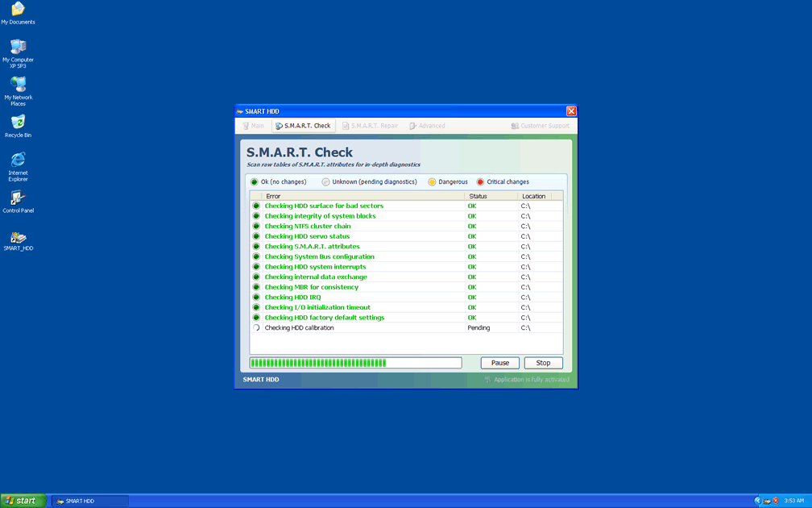Viewport: 812px width, 508px height.
Task: Open the SMART_HDD desktop shortcut
Action: coord(18,238)
